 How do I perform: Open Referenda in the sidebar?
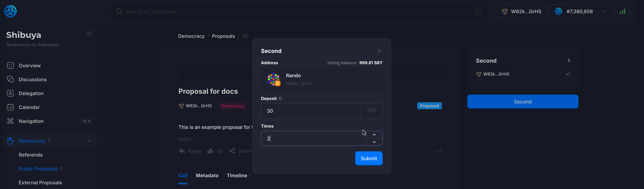pyautogui.click(x=31, y=155)
